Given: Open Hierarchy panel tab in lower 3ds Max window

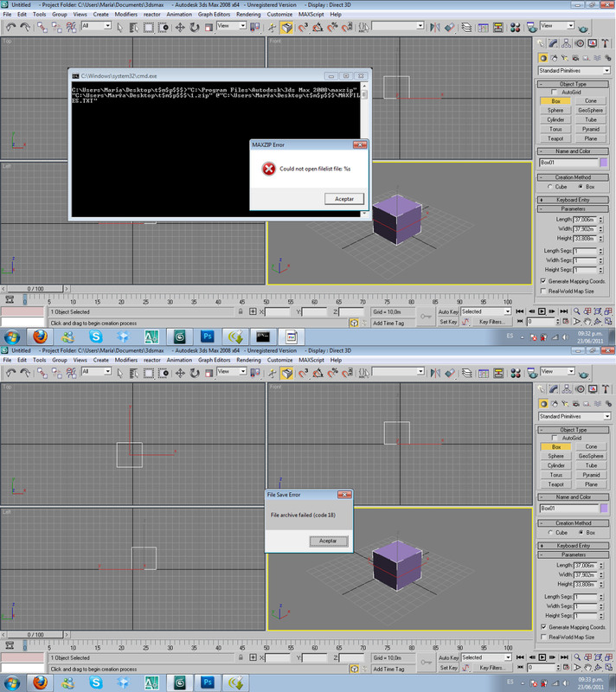Looking at the screenshot, I should (x=567, y=389).
